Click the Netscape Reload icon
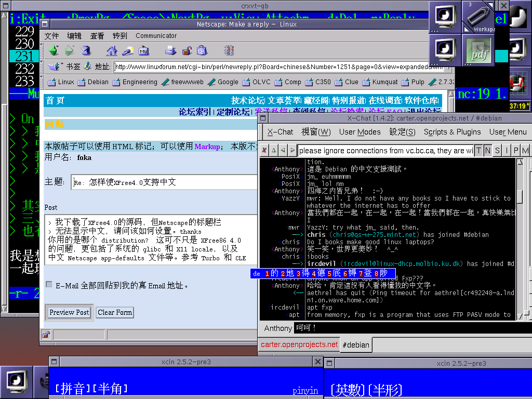 click(85, 50)
